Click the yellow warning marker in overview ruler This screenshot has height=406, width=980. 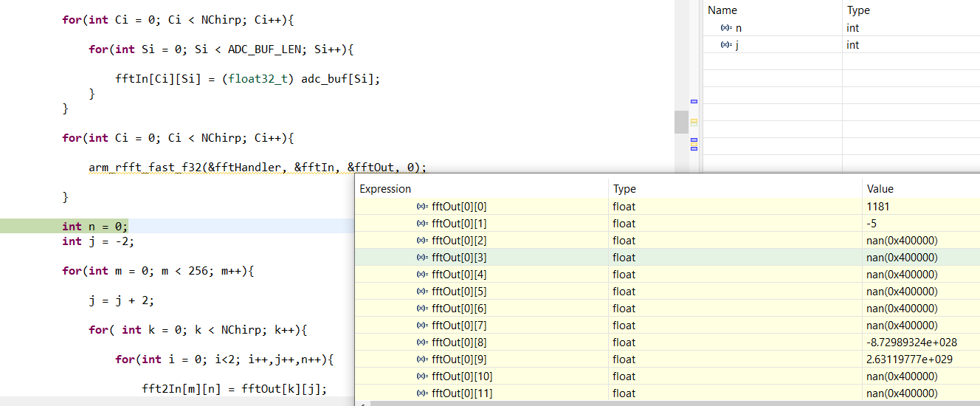tap(694, 122)
